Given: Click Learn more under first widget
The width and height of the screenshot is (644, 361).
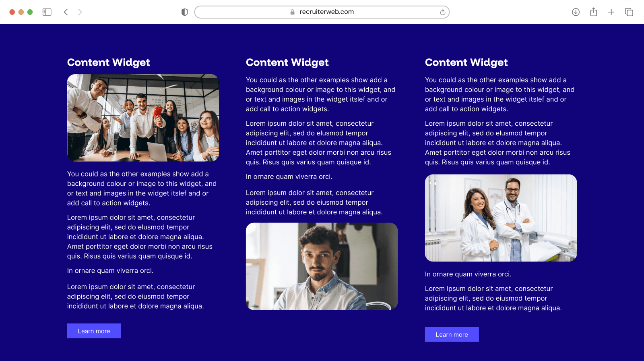Looking at the screenshot, I should point(94,331).
